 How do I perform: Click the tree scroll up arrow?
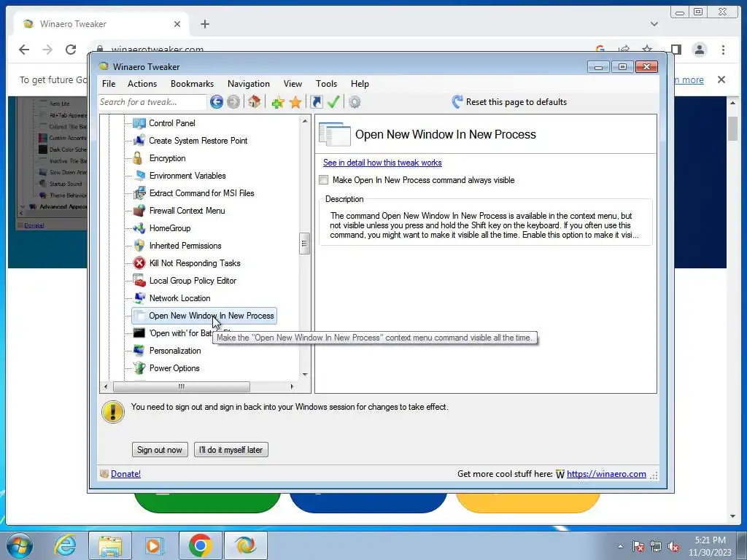click(x=305, y=122)
